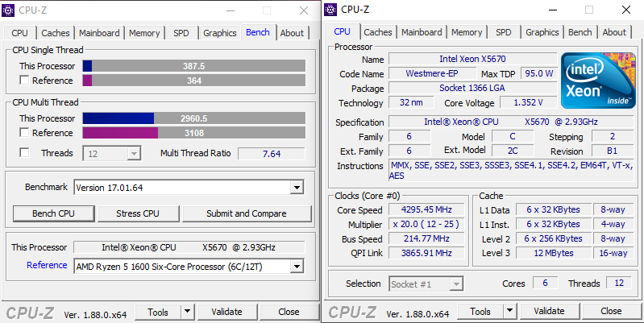Click Validate button in left window
644x323 pixels.
coord(226,312)
